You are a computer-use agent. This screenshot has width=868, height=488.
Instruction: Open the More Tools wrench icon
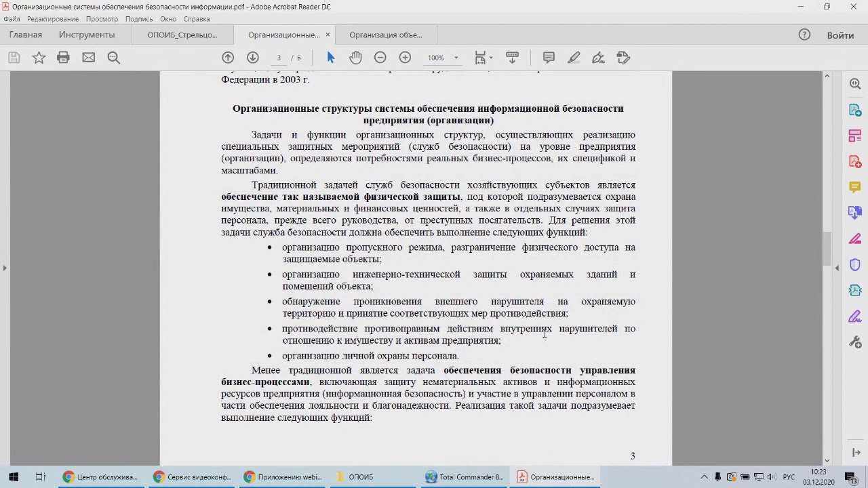coord(855,342)
